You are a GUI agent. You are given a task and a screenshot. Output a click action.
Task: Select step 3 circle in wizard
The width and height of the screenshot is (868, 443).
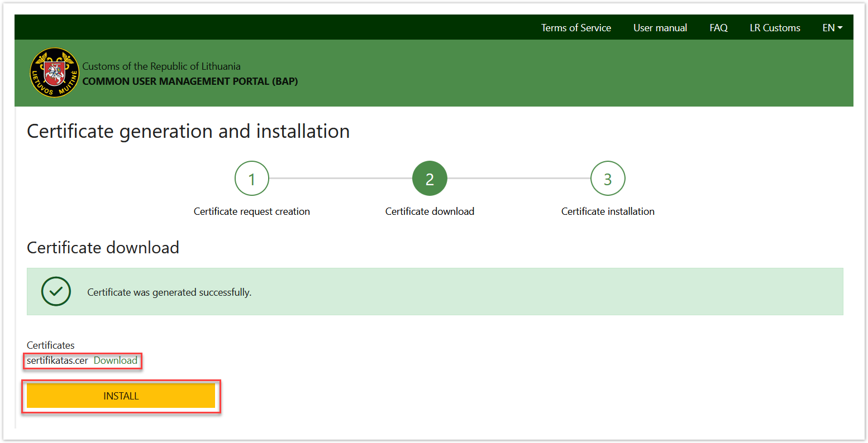click(608, 179)
